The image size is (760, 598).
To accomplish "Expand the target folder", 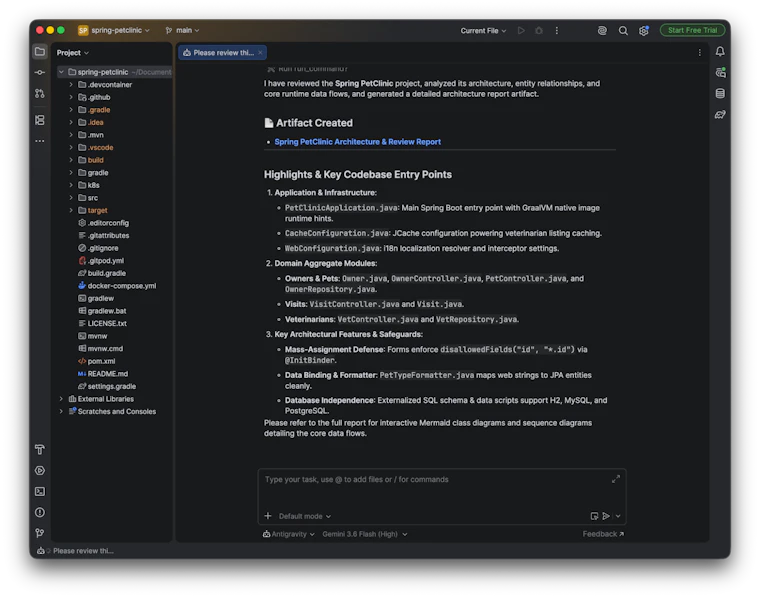I will [71, 210].
